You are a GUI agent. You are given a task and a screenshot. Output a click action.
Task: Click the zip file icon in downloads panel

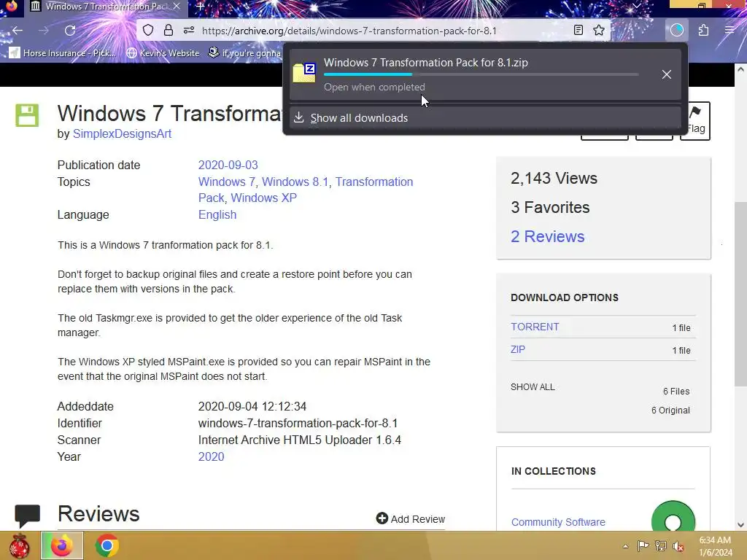coord(304,73)
